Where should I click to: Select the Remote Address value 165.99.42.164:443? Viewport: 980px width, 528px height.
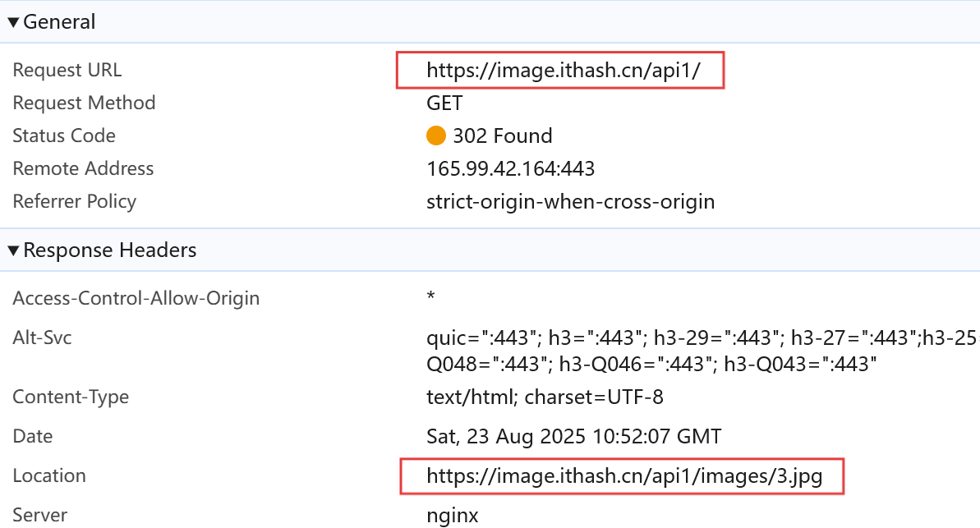click(x=511, y=168)
